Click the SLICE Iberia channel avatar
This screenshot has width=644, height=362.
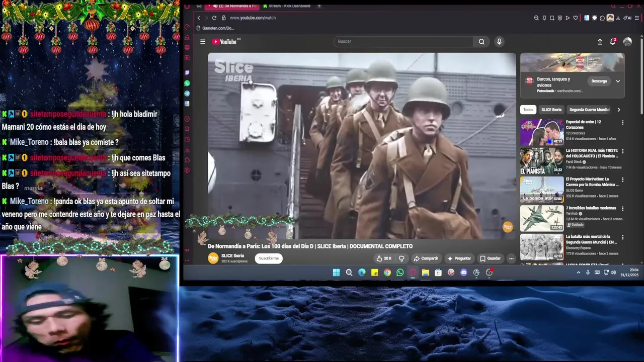coord(213,258)
